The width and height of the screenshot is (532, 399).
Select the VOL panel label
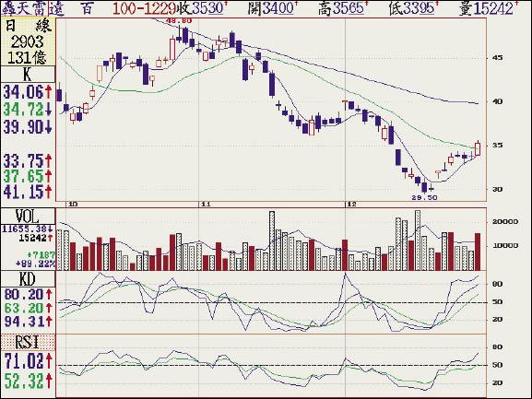28,217
